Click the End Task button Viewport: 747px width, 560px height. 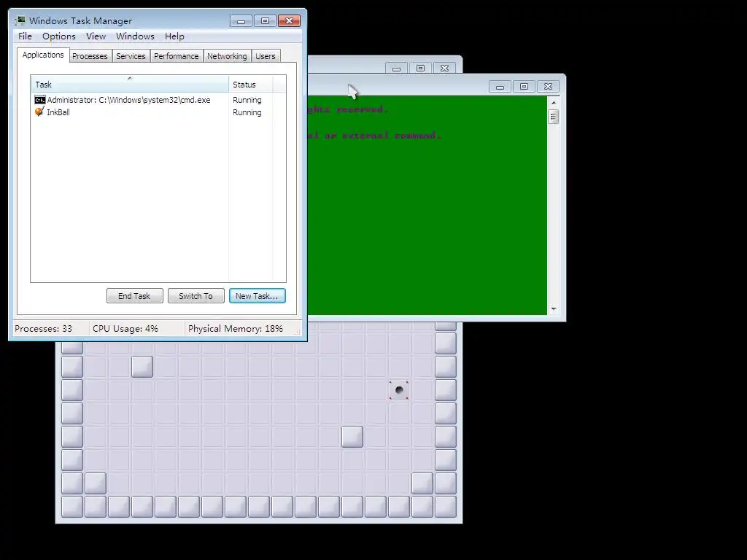(x=135, y=296)
